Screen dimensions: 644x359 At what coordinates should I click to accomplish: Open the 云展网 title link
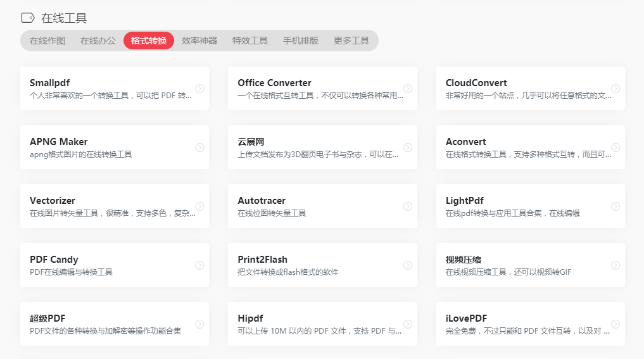point(251,142)
